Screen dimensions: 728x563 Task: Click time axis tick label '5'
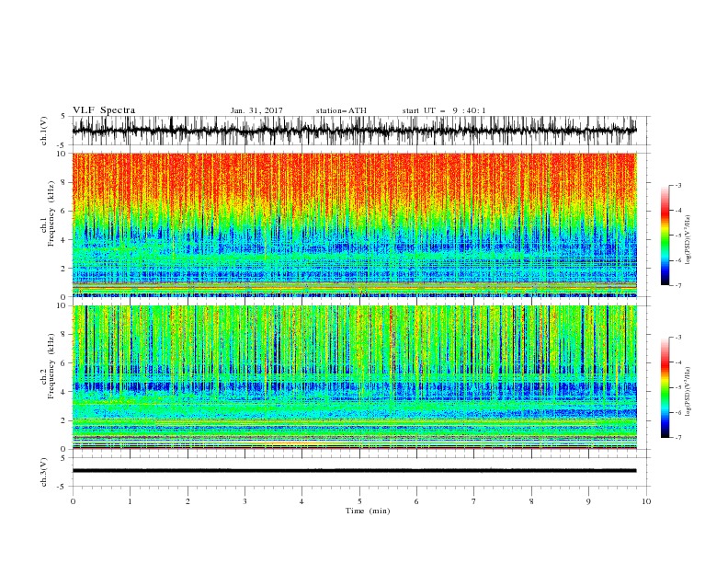pos(359,501)
